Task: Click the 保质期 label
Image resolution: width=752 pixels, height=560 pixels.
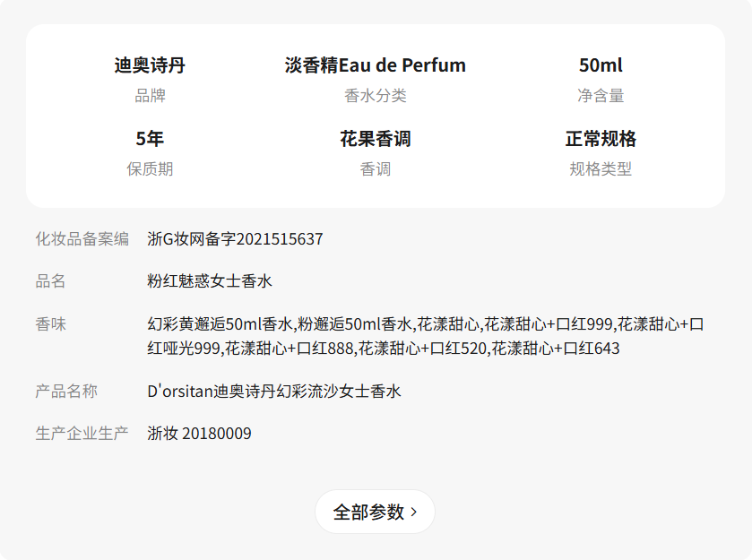Action: 150,169
